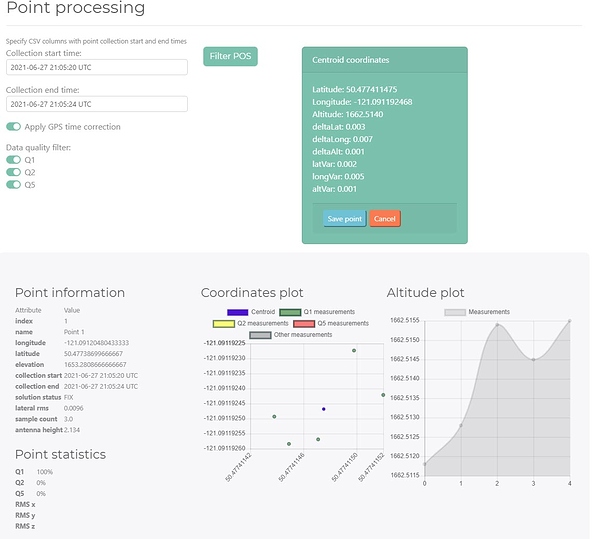
Task: Click the Point statistics heading
Action: tap(60, 454)
